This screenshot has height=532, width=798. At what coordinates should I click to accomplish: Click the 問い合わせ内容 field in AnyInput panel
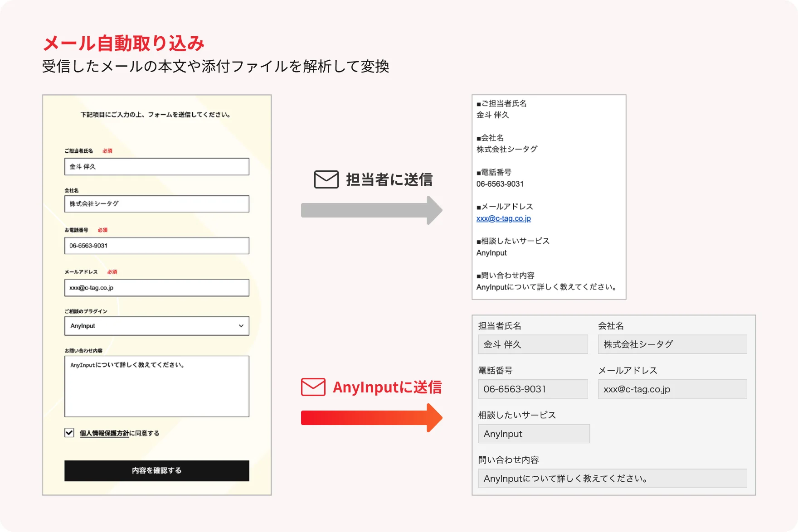(613, 479)
